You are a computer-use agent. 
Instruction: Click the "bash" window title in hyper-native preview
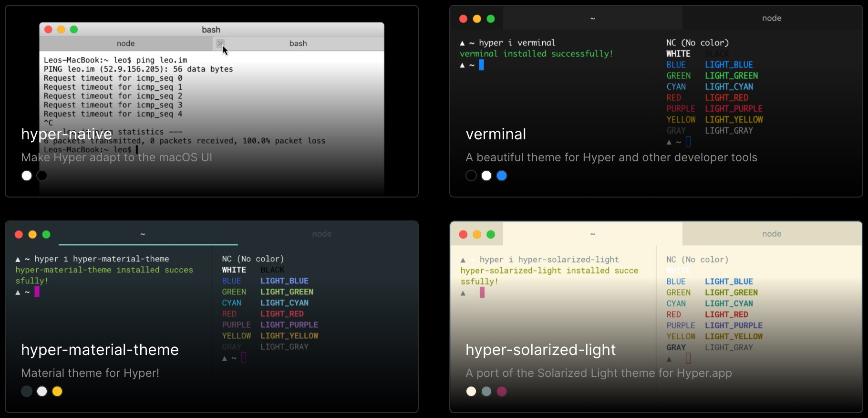pyautogui.click(x=211, y=30)
